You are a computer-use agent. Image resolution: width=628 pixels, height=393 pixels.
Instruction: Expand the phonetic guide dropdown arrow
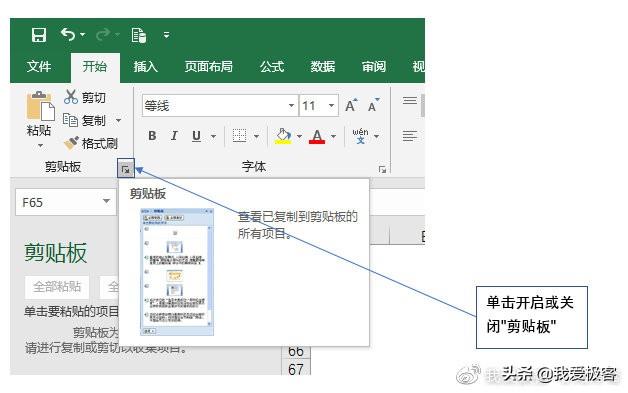(x=376, y=137)
